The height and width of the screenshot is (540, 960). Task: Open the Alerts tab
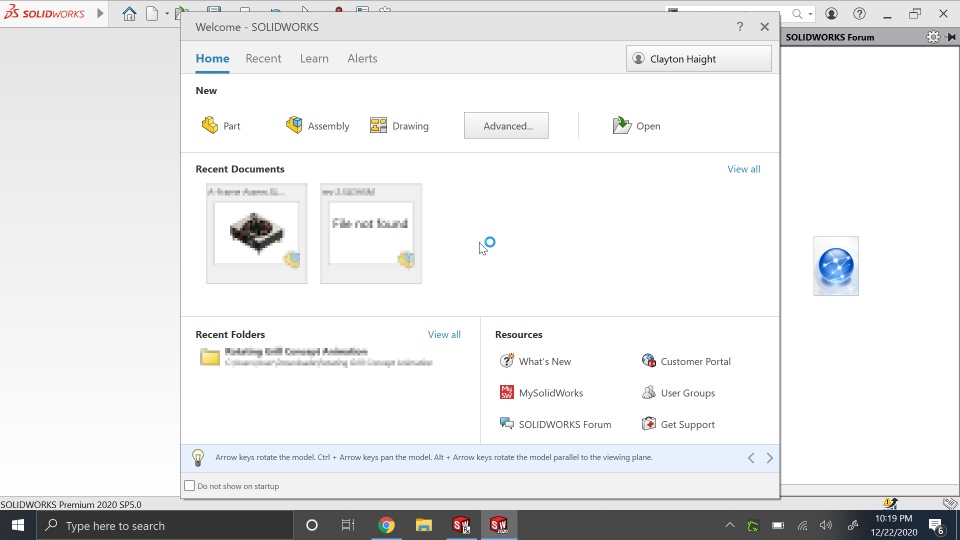click(362, 59)
